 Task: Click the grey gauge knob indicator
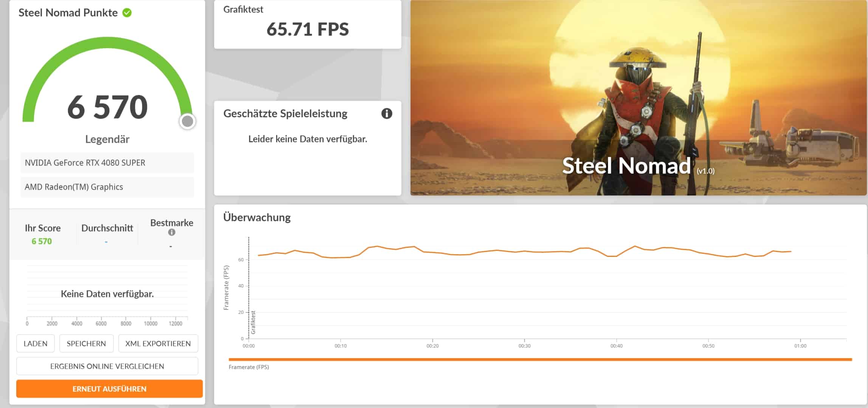188,121
